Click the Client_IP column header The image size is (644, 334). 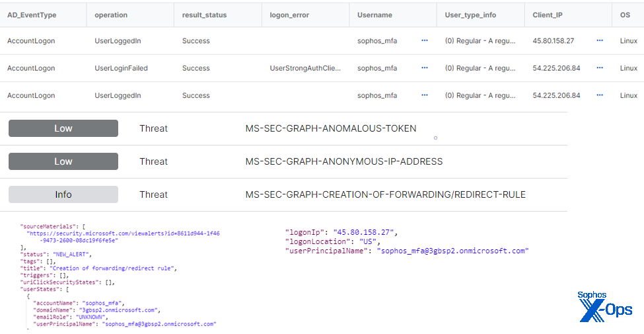pyautogui.click(x=548, y=15)
